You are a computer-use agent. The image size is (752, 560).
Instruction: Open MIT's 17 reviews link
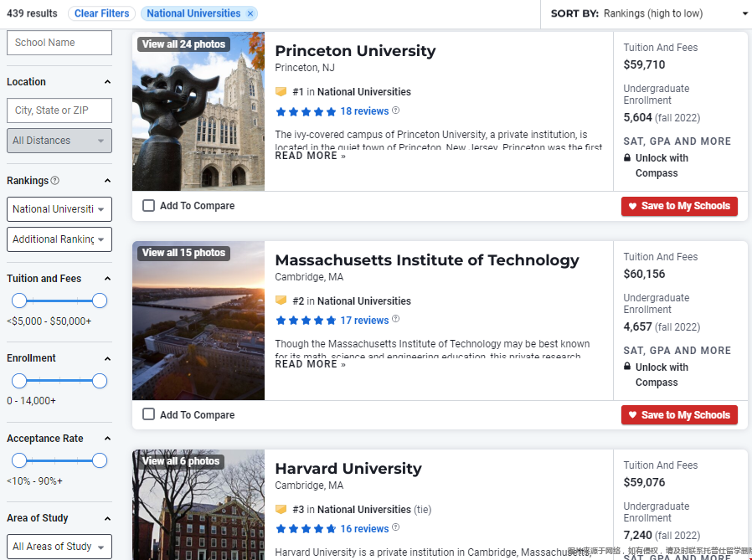364,321
